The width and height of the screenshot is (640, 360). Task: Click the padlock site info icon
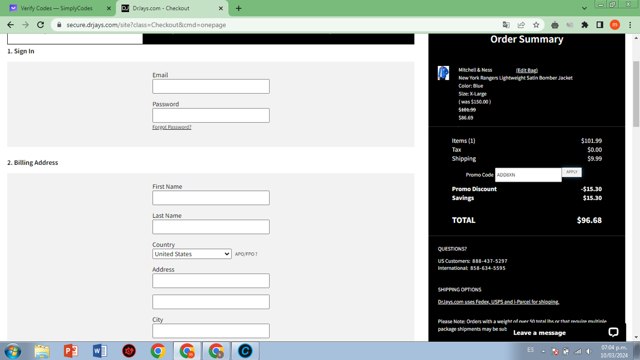coord(59,25)
